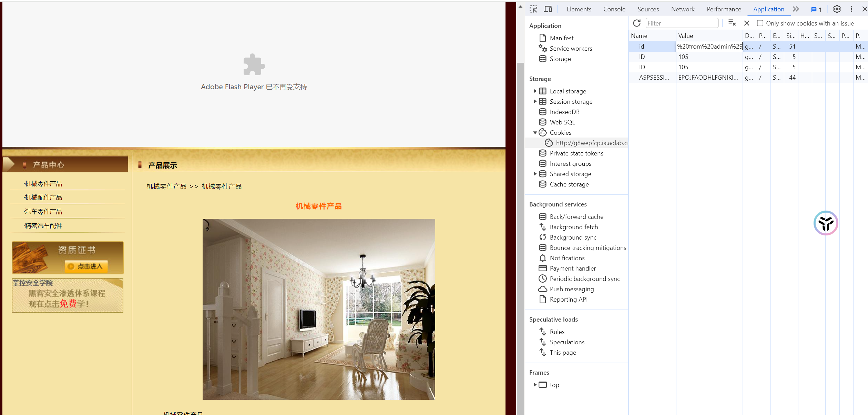The image size is (868, 415).
Task: Sort cookies by Name column
Action: 652,36
